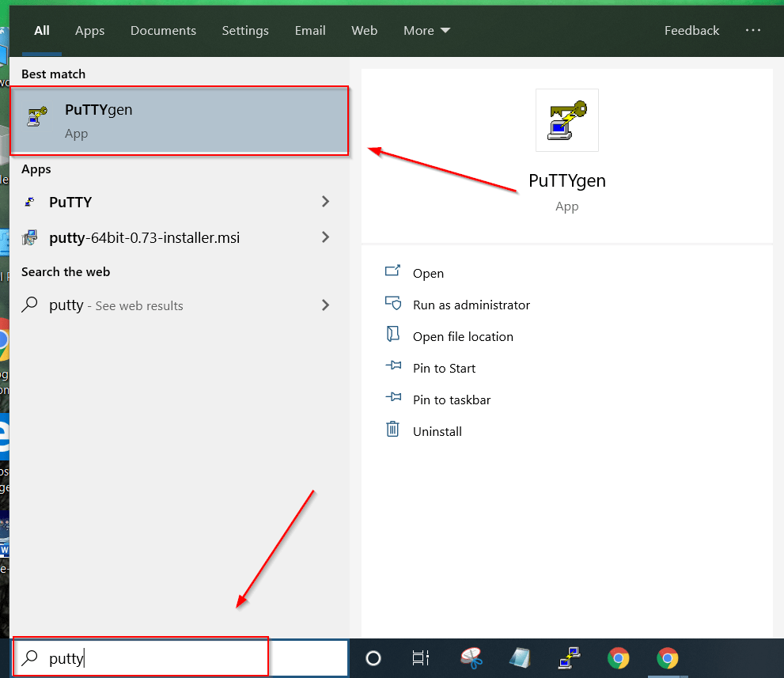Click the Open file location icon
The image size is (784, 678).
[392, 335]
